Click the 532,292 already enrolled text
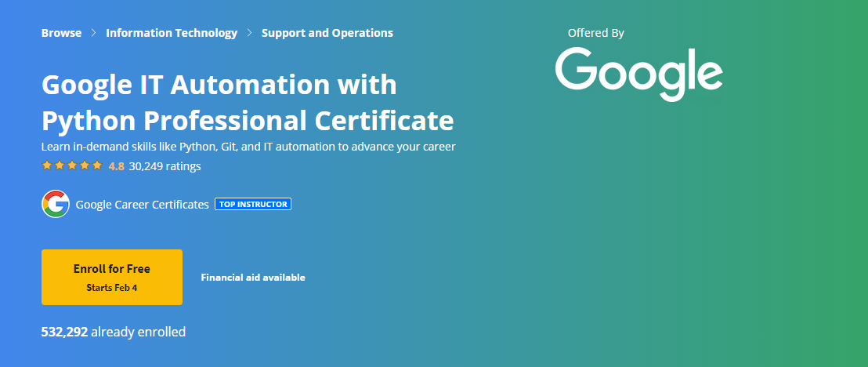This screenshot has height=367, width=868. [x=114, y=332]
